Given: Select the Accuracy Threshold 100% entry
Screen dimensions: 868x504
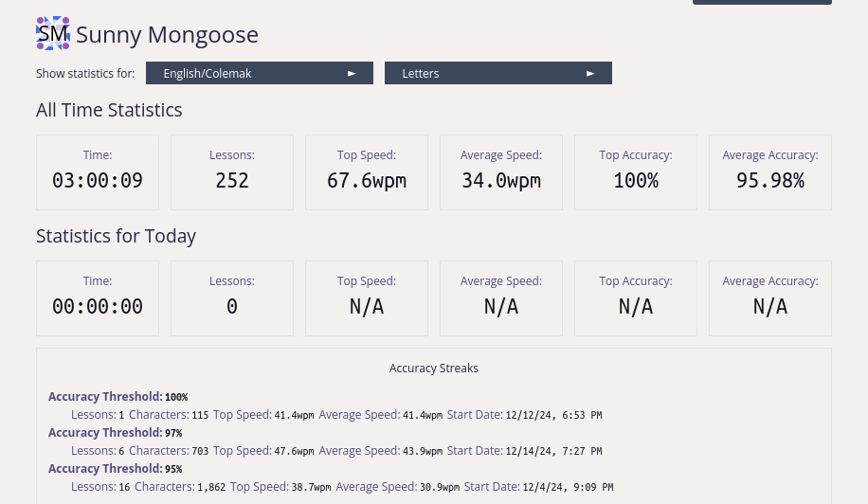Looking at the screenshot, I should (118, 397).
